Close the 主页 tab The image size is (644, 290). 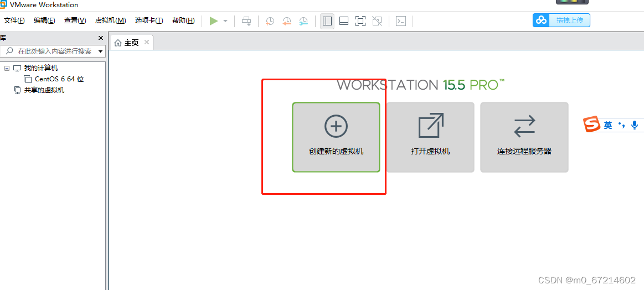pyautogui.click(x=147, y=42)
